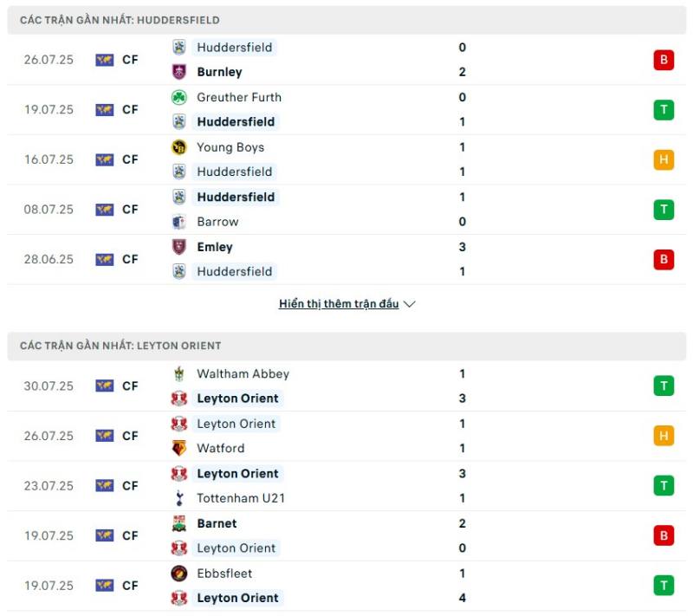Click the Burnley club crest icon
The image size is (693, 616).
pyautogui.click(x=179, y=72)
